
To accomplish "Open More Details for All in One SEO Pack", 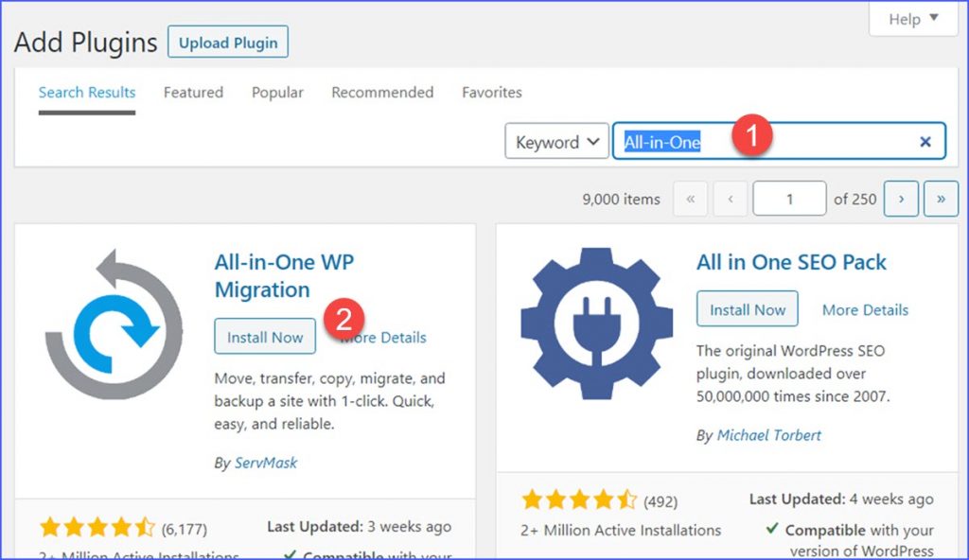I will coord(865,309).
